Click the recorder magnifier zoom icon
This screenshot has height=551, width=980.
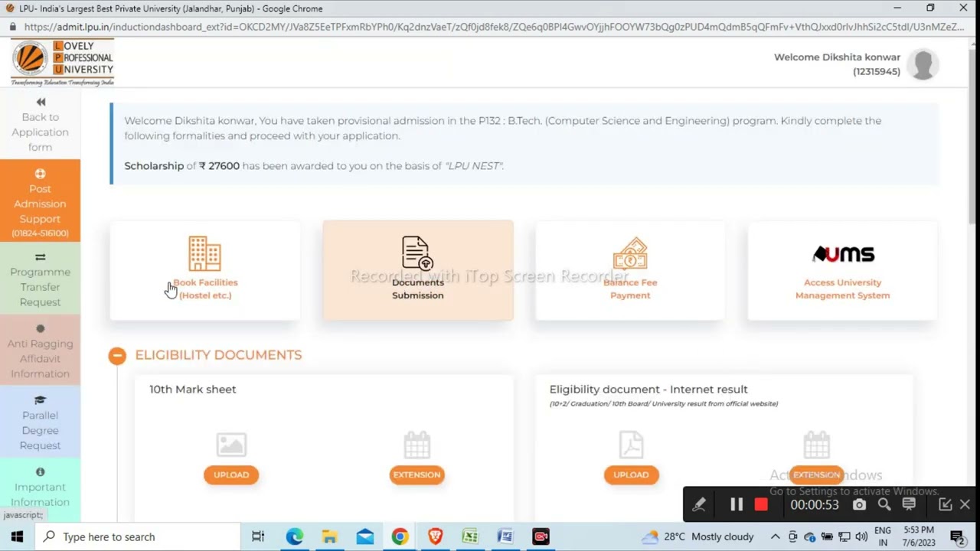point(884,504)
